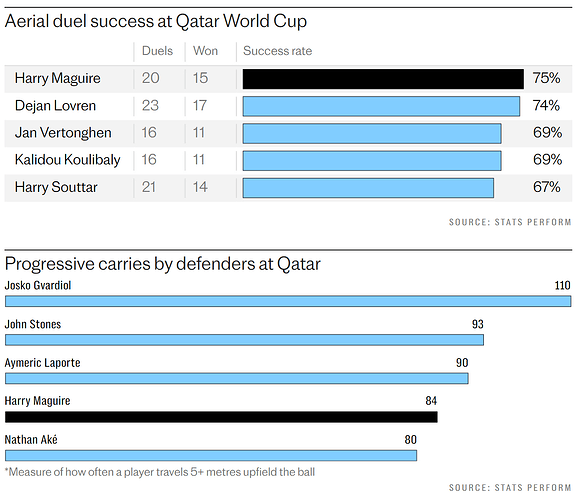Click the Success rate column header

pyautogui.click(x=278, y=51)
